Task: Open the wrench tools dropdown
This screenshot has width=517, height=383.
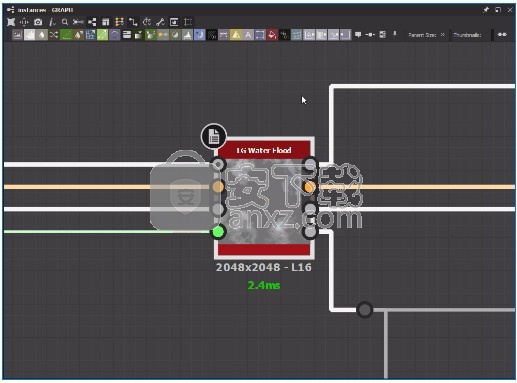Action: 160,22
